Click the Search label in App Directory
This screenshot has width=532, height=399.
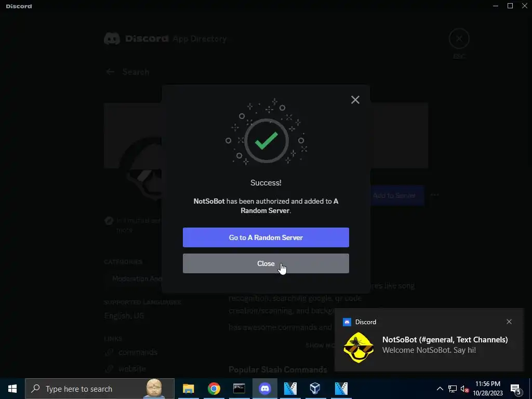pos(136,72)
